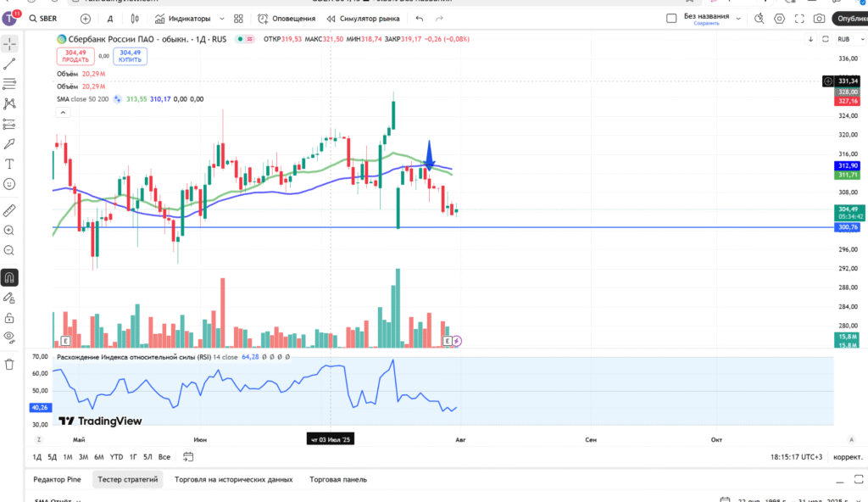Viewport: 868px width, 502px height.
Task: Click the crosshair plus at price 331,34
Action: (828, 81)
